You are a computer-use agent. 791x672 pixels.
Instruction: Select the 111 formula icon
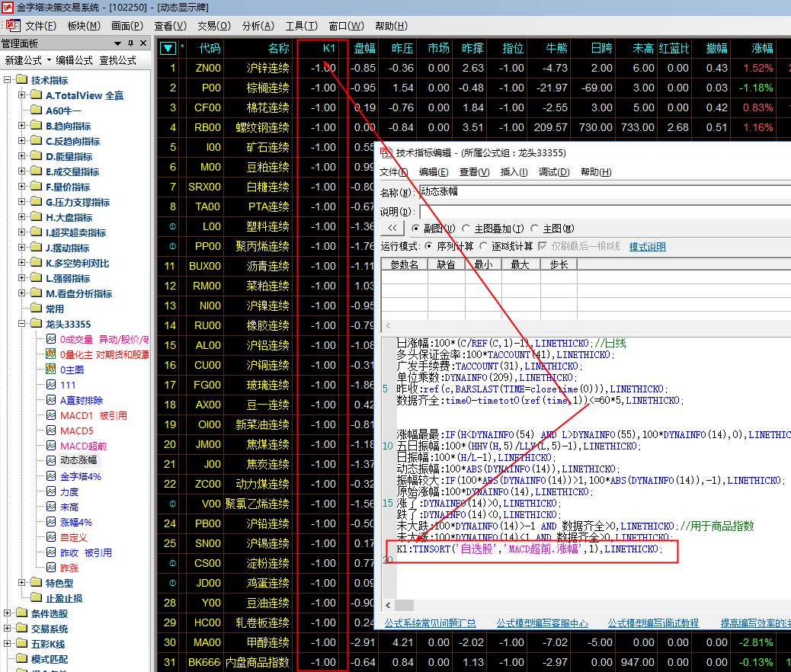point(51,385)
